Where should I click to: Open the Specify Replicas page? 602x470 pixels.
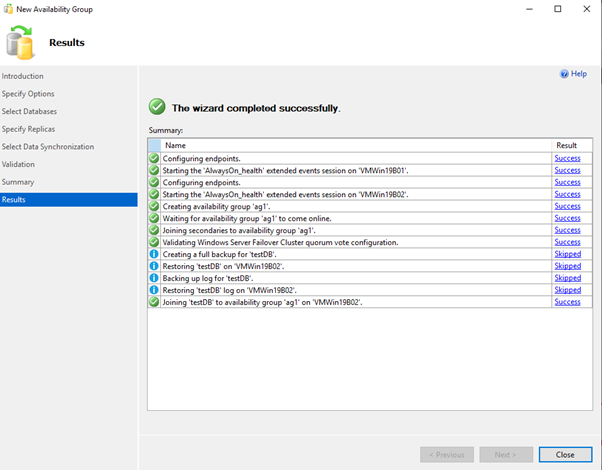point(28,129)
